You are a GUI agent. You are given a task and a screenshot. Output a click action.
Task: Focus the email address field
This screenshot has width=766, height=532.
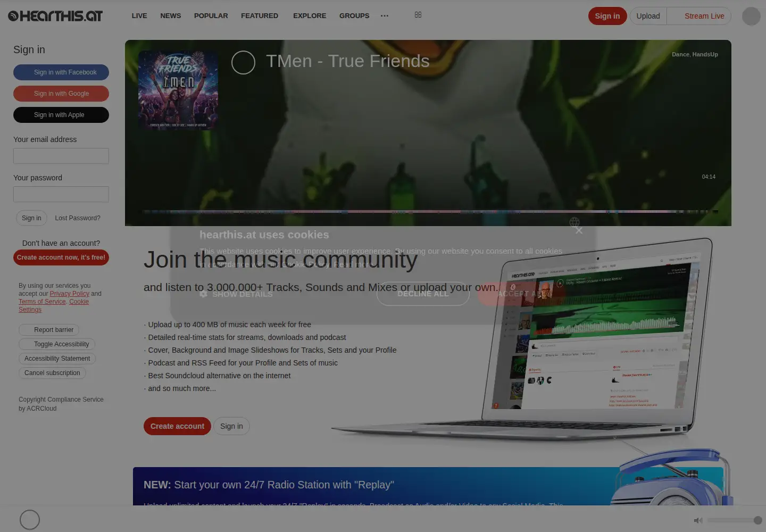click(61, 156)
